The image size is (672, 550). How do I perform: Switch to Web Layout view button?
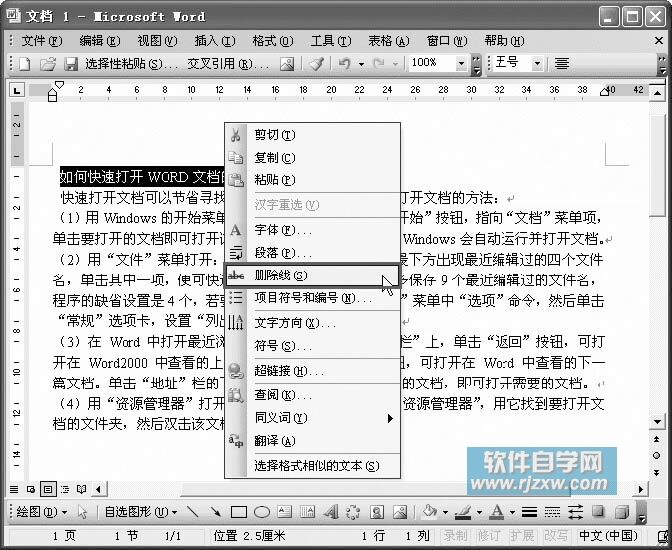click(31, 489)
